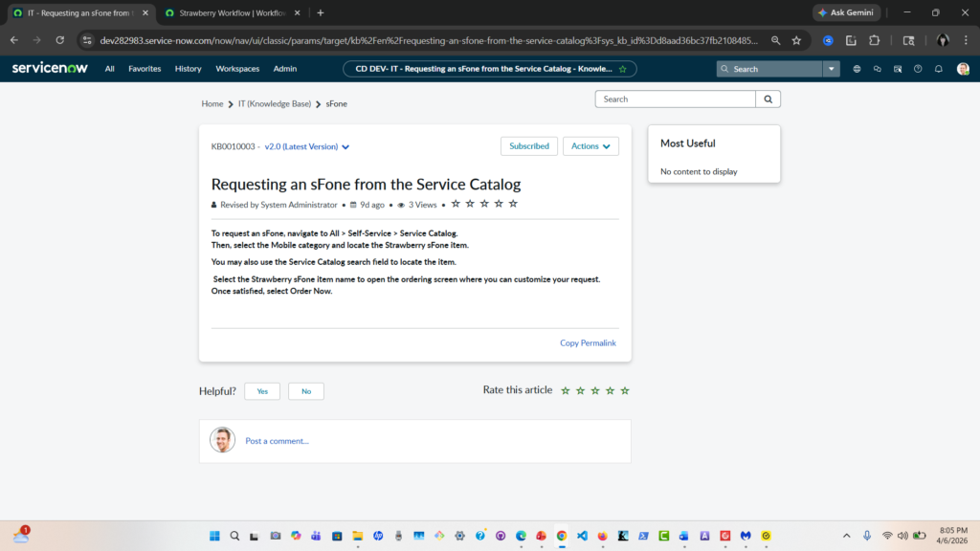Select Yes for Helpful
Image resolution: width=980 pixels, height=551 pixels.
point(262,391)
